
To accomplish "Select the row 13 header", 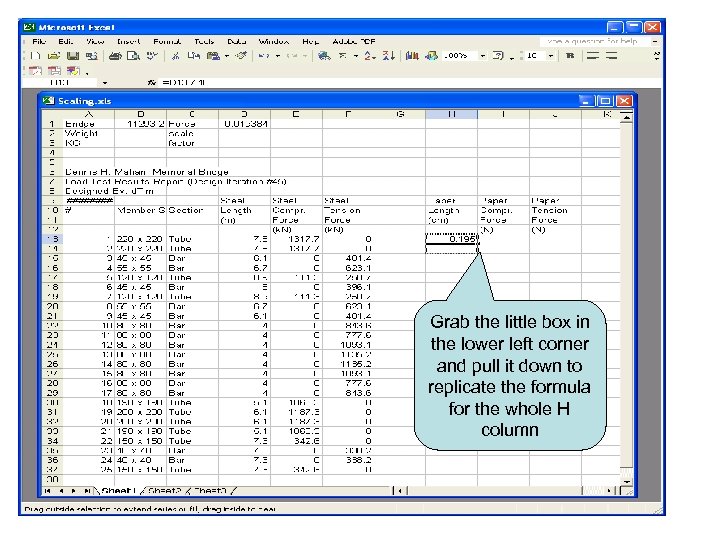I will point(52,239).
